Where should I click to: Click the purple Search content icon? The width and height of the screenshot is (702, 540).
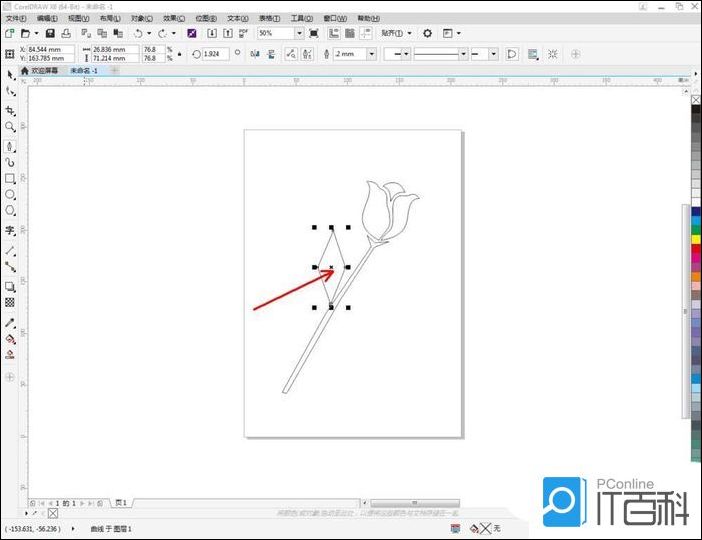[192, 33]
